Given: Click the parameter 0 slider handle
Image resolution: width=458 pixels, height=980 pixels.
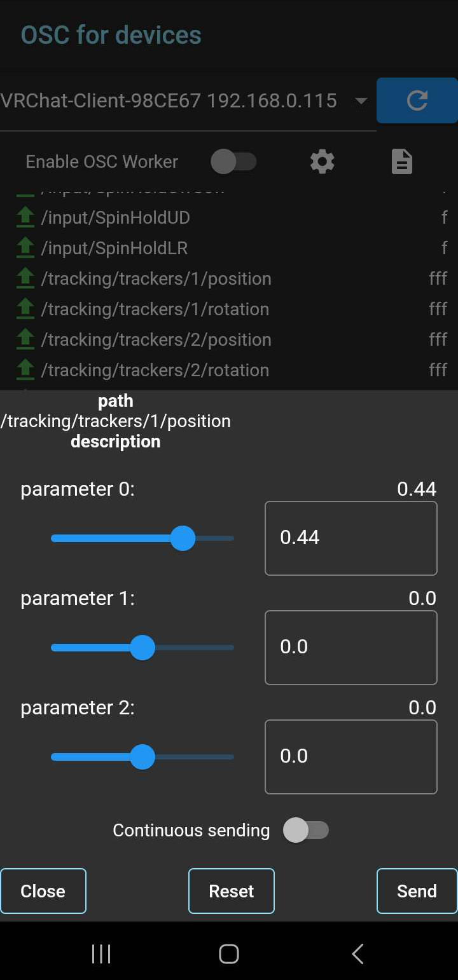Looking at the screenshot, I should pyautogui.click(x=183, y=538).
